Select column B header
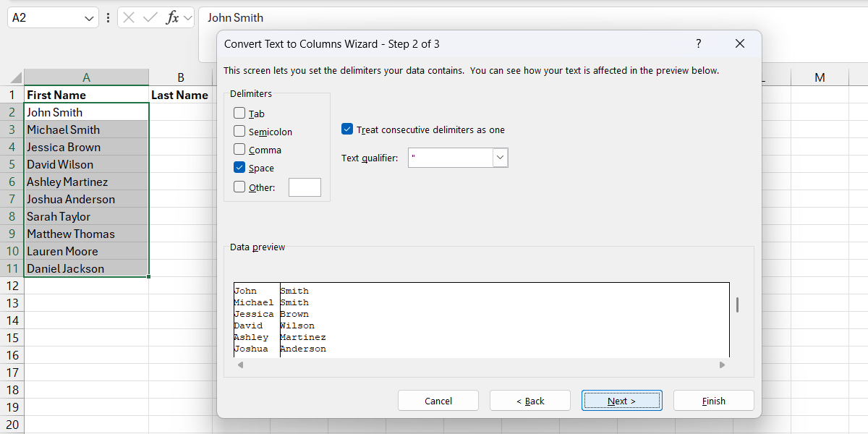868x434 pixels. pos(180,77)
